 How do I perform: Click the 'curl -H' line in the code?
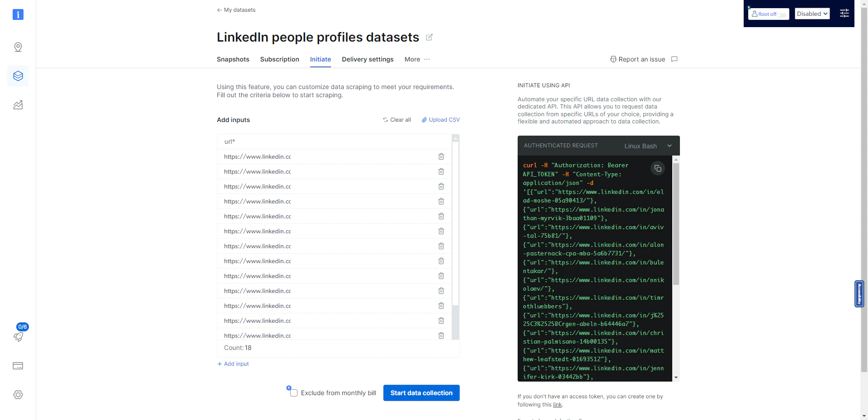[x=576, y=165]
